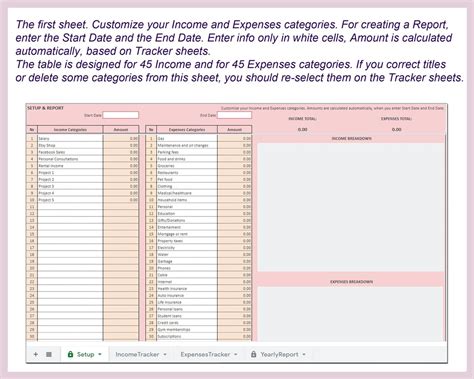This screenshot has height=379, width=474.
Task: Open the IncomeTracker tab dropdown arrow
Action: (165, 354)
